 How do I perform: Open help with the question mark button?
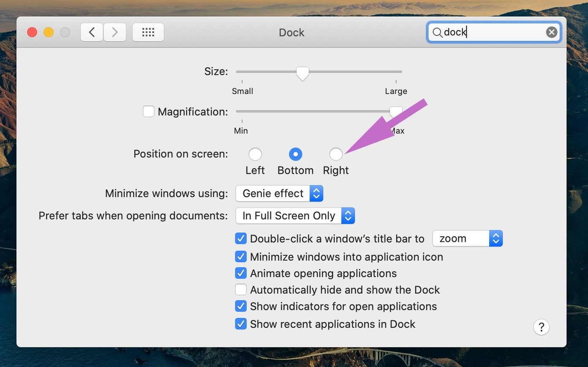541,327
